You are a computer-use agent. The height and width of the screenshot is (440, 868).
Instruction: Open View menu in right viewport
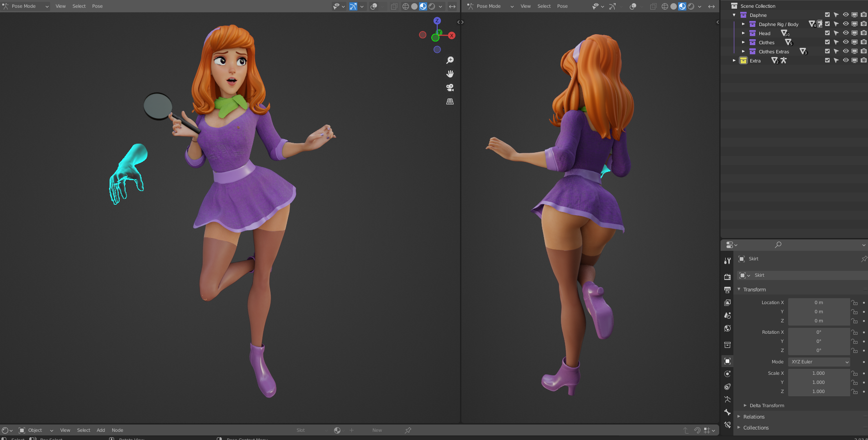point(526,6)
